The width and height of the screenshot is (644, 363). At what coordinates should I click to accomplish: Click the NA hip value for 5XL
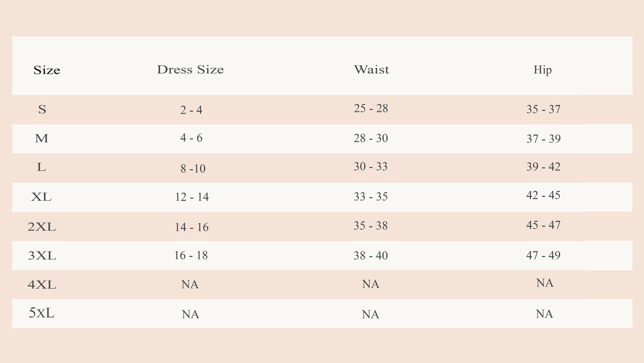[544, 314]
